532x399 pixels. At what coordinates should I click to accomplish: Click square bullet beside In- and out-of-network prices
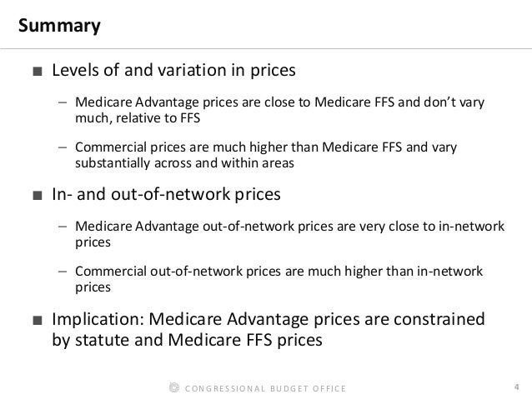pyautogui.click(x=38, y=196)
